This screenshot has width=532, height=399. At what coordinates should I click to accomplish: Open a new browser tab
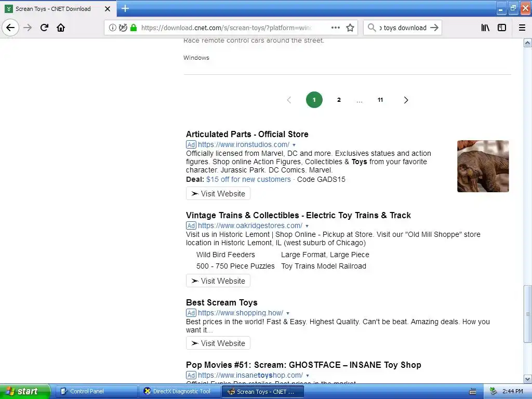(x=125, y=8)
